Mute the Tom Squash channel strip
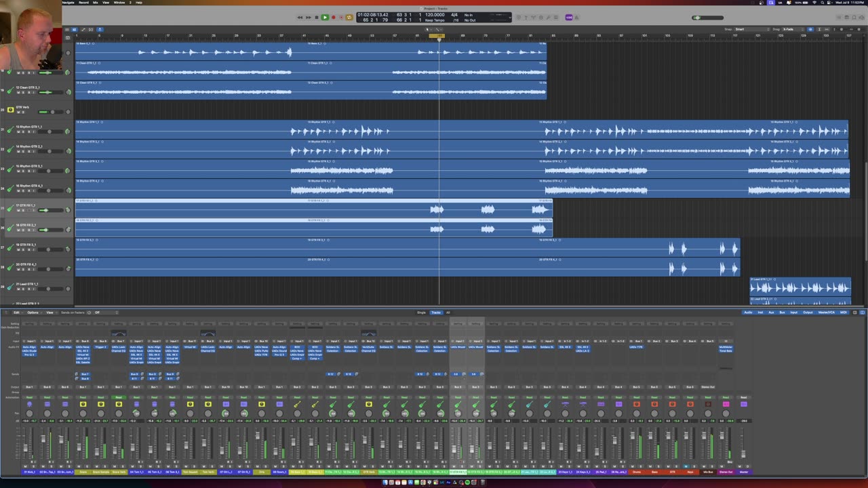Screen dimensions: 868x488 click(187, 466)
